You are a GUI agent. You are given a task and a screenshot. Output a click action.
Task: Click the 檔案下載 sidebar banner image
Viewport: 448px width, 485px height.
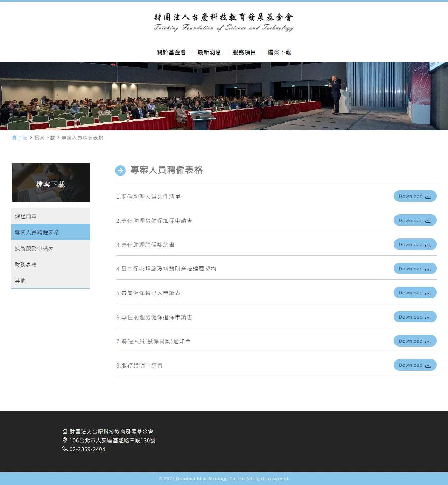point(50,183)
